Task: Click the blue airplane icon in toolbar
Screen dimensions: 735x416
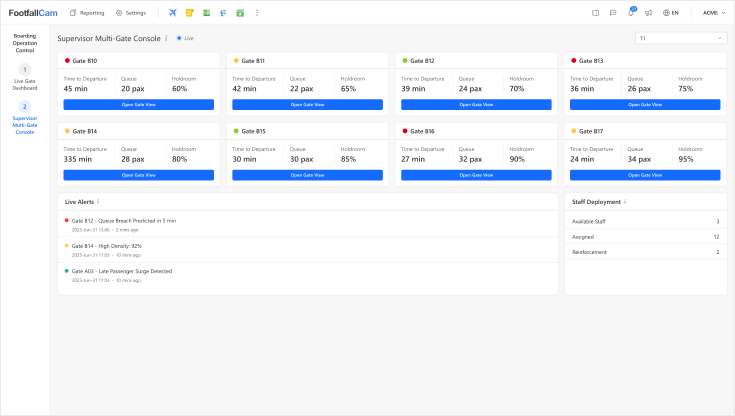Action: click(x=173, y=13)
